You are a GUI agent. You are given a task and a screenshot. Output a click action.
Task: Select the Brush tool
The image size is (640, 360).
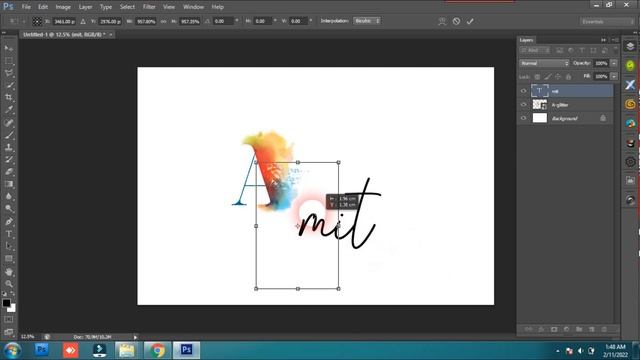[x=9, y=135]
